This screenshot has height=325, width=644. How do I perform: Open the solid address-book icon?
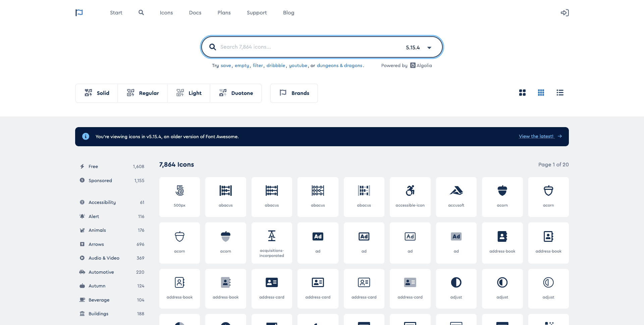(x=502, y=243)
